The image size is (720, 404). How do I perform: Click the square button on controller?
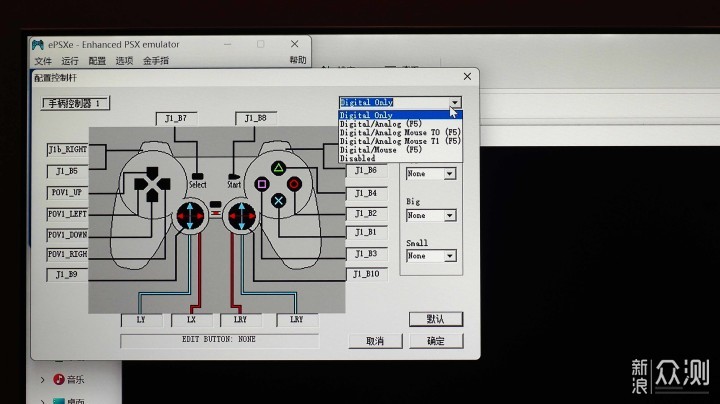(262, 184)
